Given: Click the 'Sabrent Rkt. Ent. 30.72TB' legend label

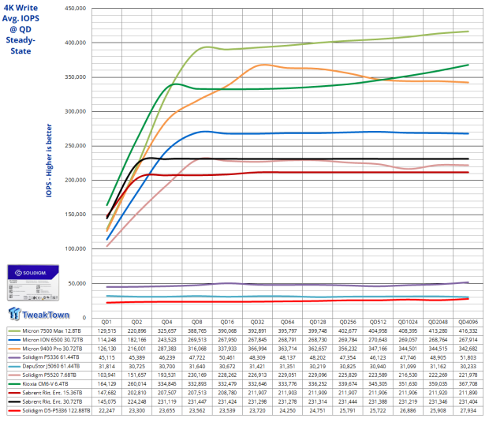Looking at the screenshot, I should tap(52, 401).
